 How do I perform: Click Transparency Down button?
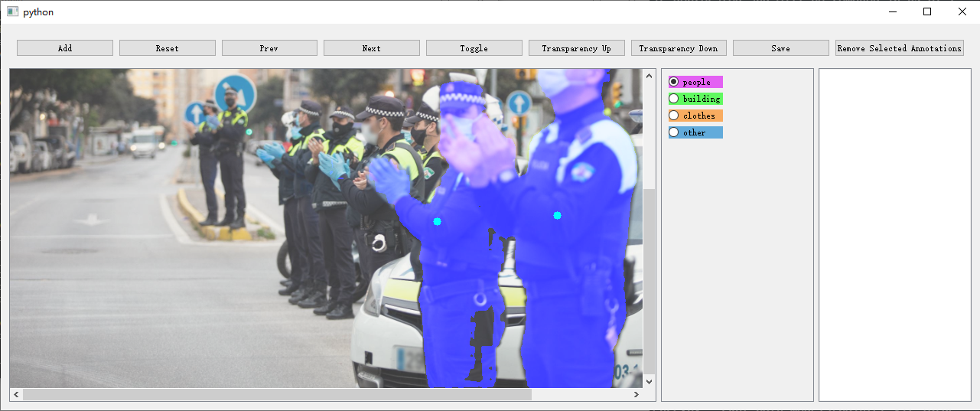pos(678,48)
